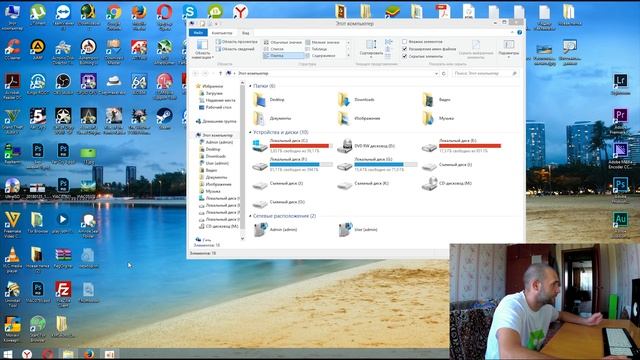Expand the layout gallery more arrow
Image resolution: width=640 pixels, height=360 pixels.
pos(348,56)
